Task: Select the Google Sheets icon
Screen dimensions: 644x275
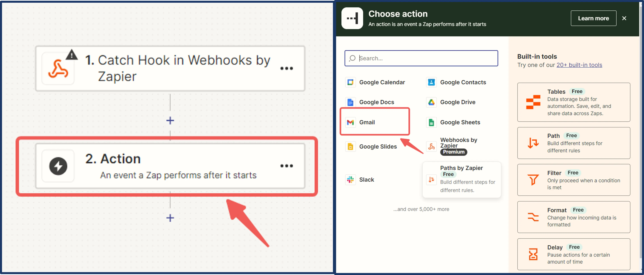Action: pos(432,122)
